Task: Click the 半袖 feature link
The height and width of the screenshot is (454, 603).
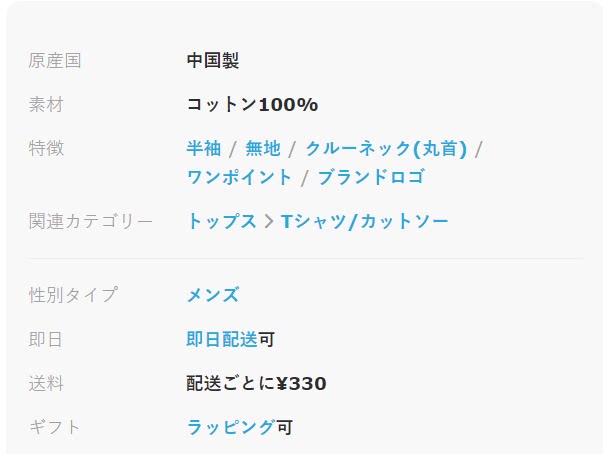Action: click(x=203, y=149)
